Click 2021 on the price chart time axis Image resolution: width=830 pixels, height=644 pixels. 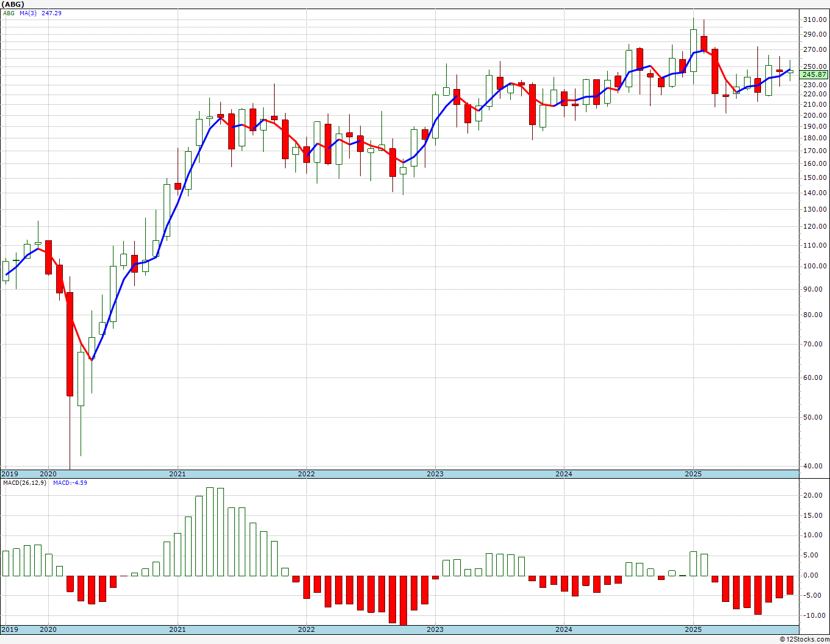click(178, 474)
